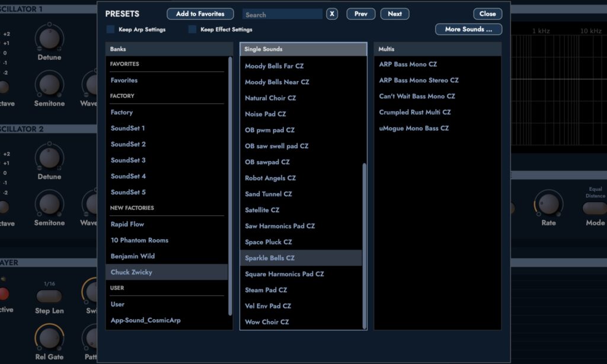Select the User bank
This screenshot has height=364, width=607.
tap(167, 304)
